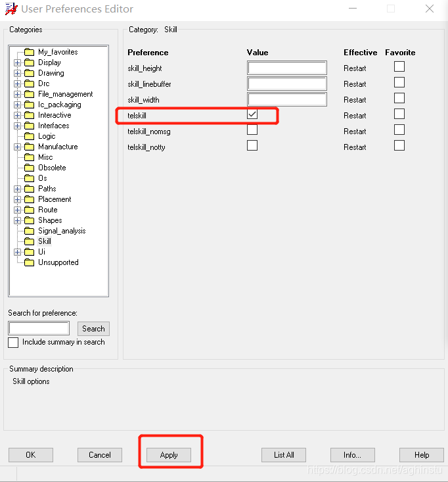Viewport: 448px width, 482px height.
Task: Expand the File_management category node
Action: (18, 94)
